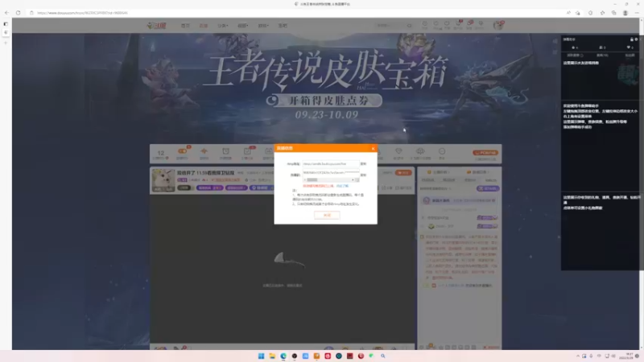This screenshot has height=362, width=644.
Task: Open the checklist task icon with badge
Action: tap(247, 153)
